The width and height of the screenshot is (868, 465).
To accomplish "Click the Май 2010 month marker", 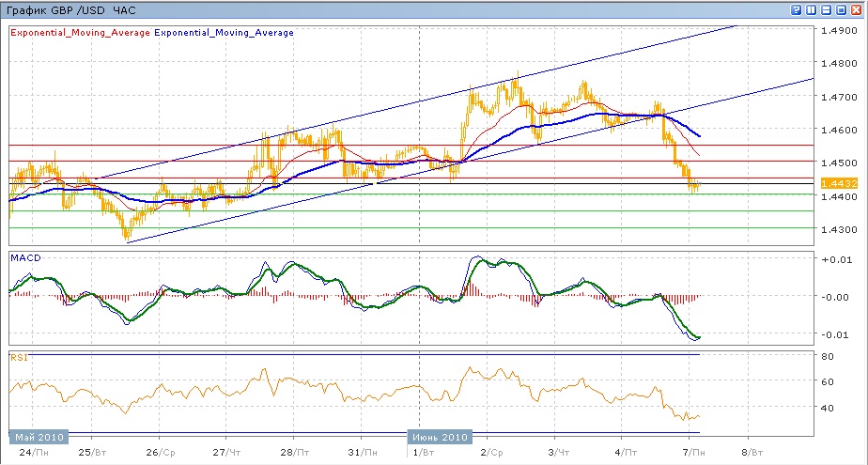I will (40, 437).
